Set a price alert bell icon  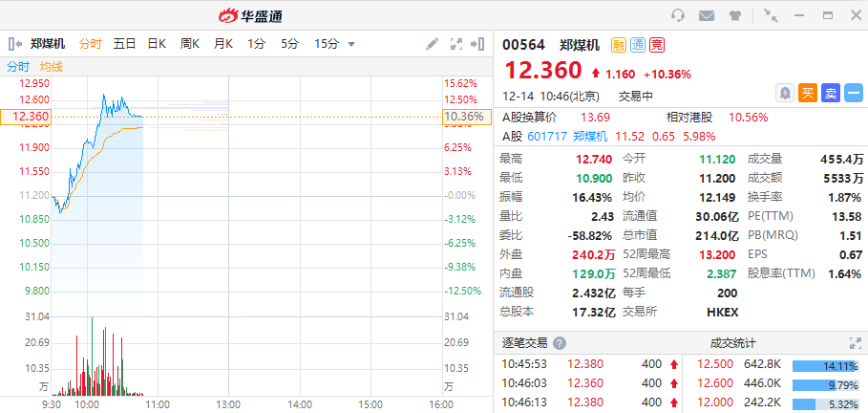coord(784,93)
